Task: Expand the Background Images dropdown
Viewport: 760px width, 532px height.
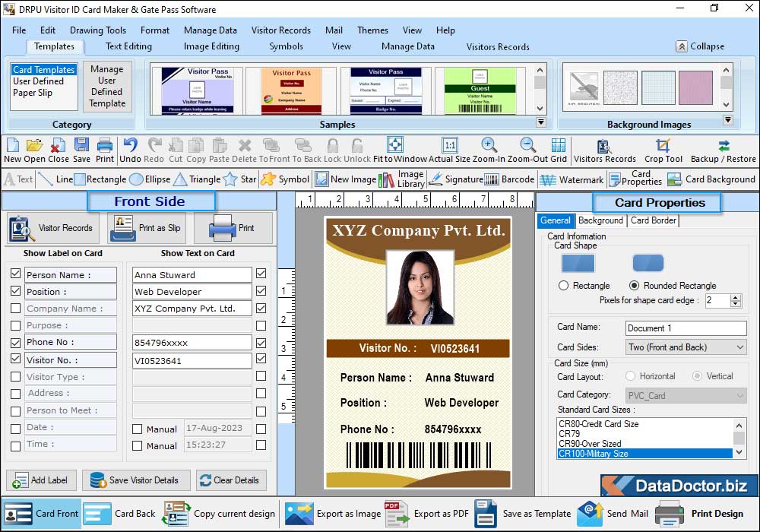Action: point(727,119)
